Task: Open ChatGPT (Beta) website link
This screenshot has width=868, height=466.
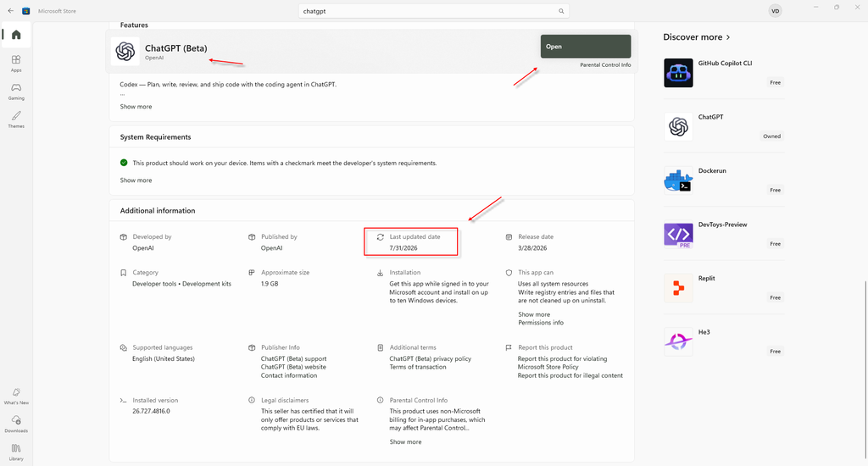Action: pos(293,367)
